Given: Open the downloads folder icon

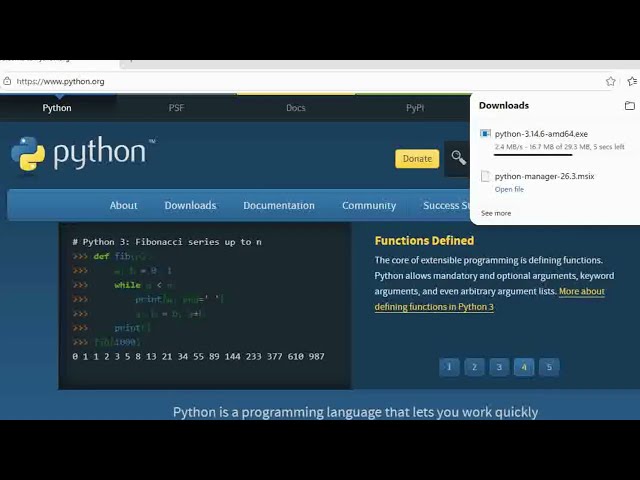Looking at the screenshot, I should [x=629, y=106].
